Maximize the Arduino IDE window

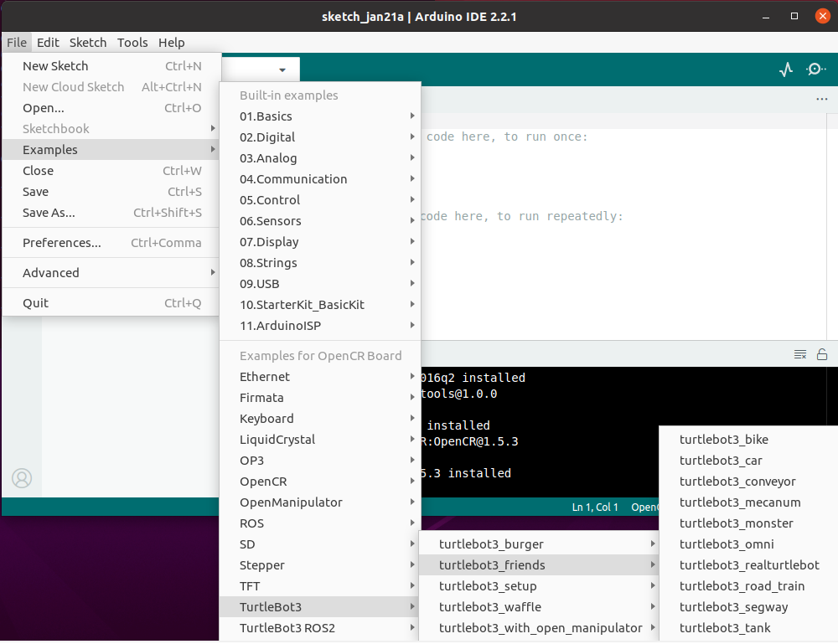click(x=794, y=17)
